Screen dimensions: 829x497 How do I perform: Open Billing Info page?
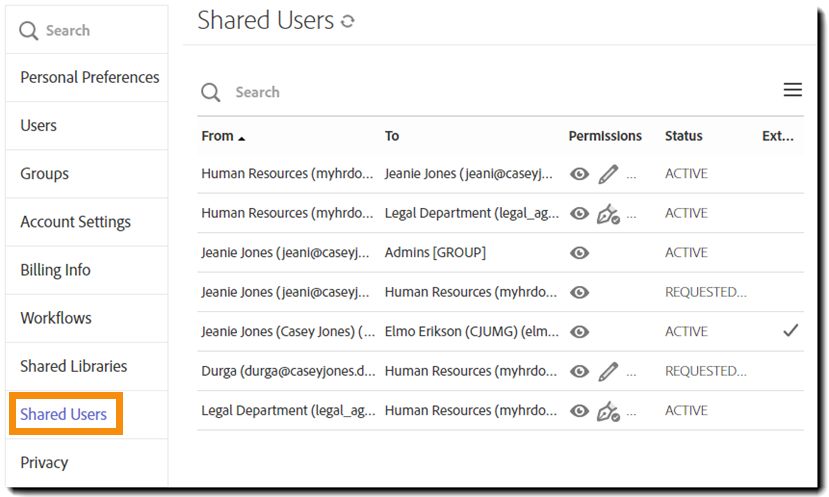coord(55,270)
